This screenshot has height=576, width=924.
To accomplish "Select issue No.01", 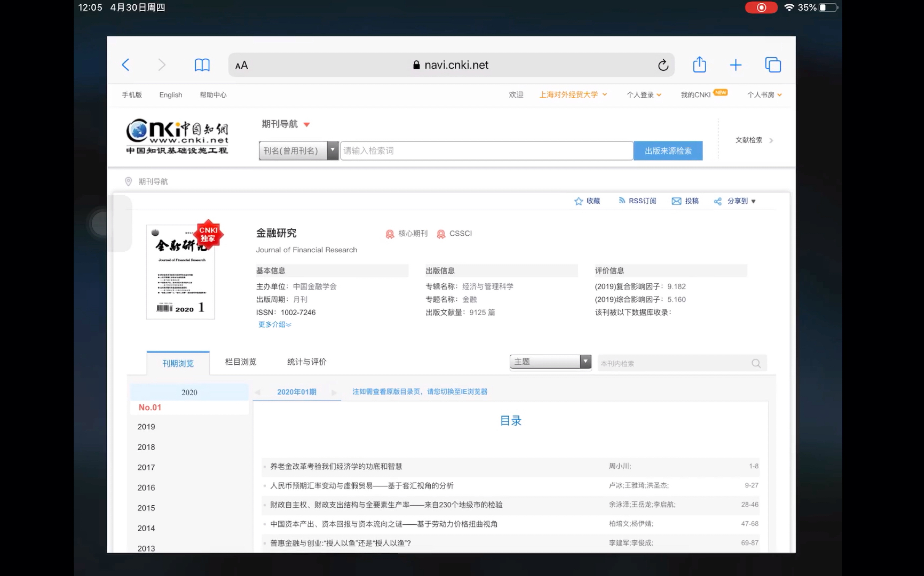I will pyautogui.click(x=150, y=408).
